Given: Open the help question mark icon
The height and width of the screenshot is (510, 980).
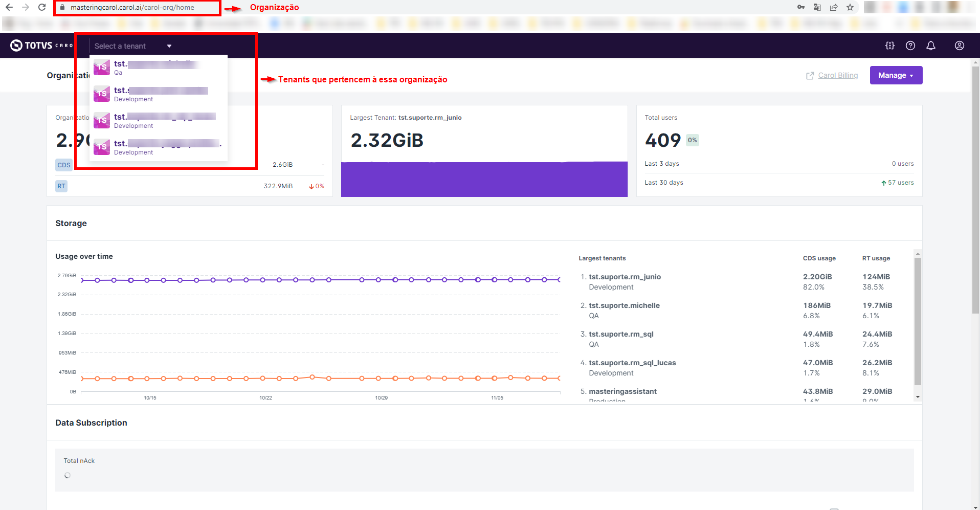Looking at the screenshot, I should pyautogui.click(x=910, y=46).
